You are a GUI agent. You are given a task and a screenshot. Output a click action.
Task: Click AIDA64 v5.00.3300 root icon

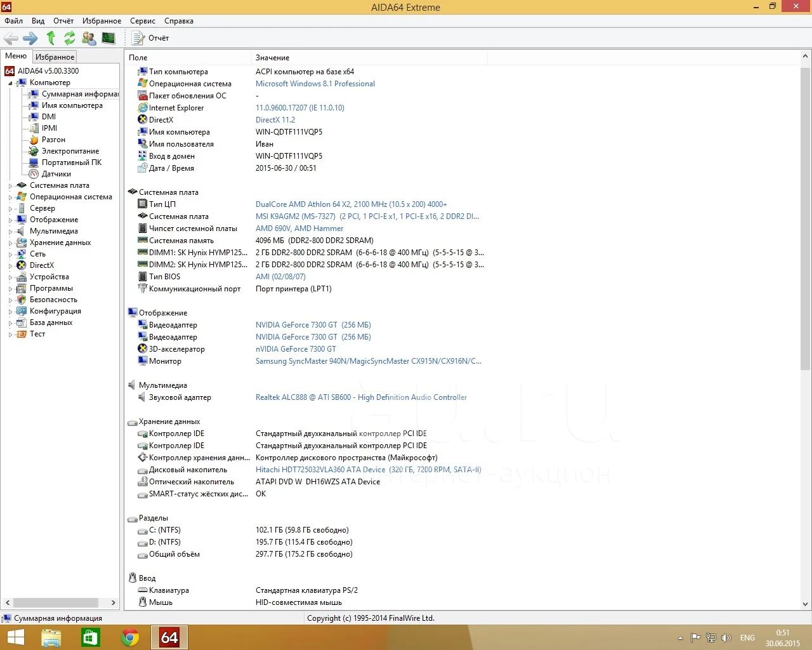[10, 71]
